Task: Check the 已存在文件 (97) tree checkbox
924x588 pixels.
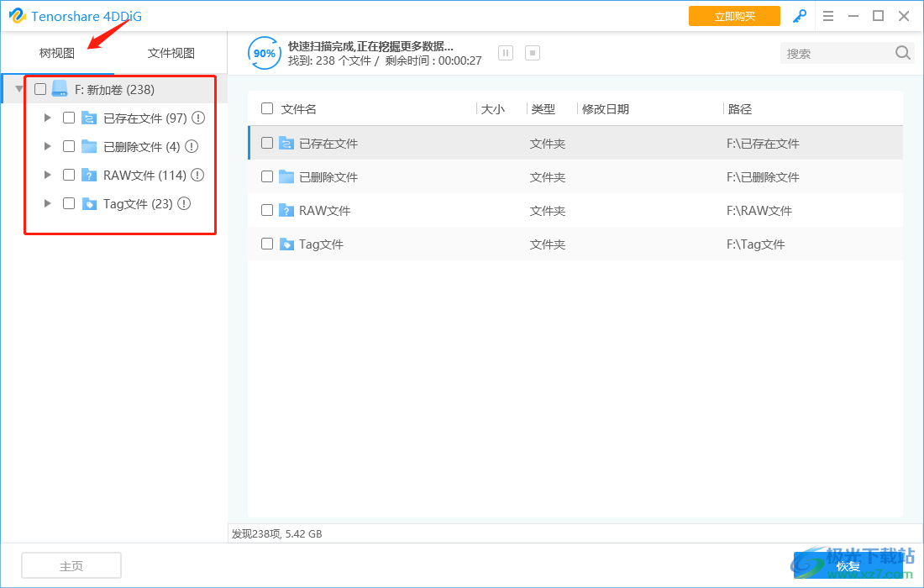Action: (x=69, y=118)
